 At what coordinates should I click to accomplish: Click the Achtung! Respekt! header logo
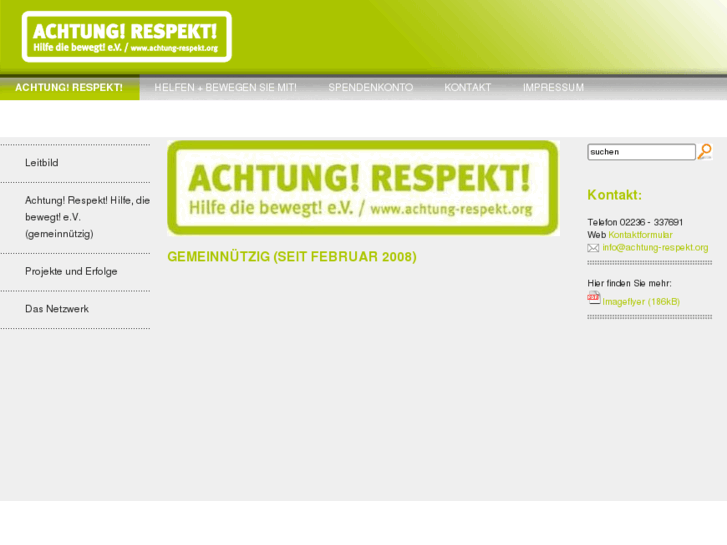coord(127,37)
